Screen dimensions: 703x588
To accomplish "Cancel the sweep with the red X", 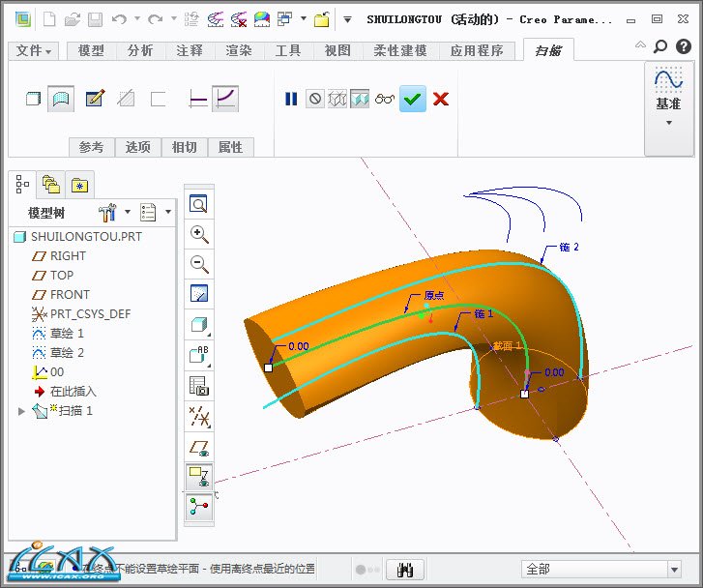I will 441,99.
